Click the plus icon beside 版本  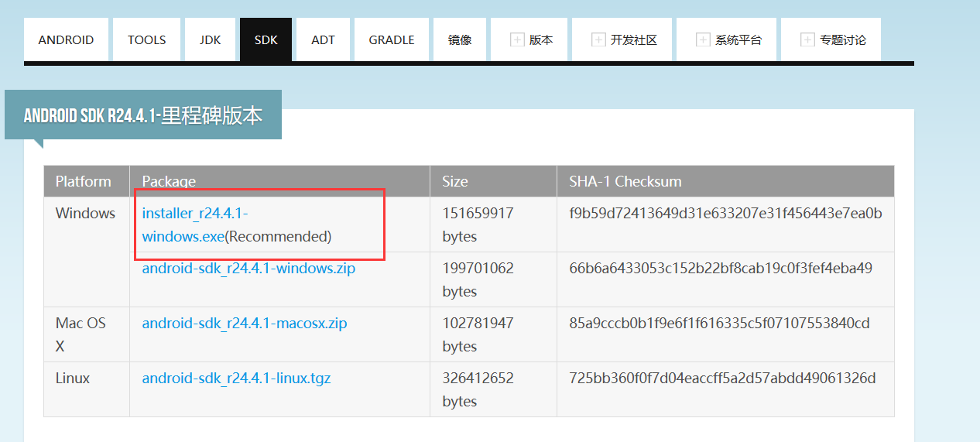pyautogui.click(x=517, y=39)
